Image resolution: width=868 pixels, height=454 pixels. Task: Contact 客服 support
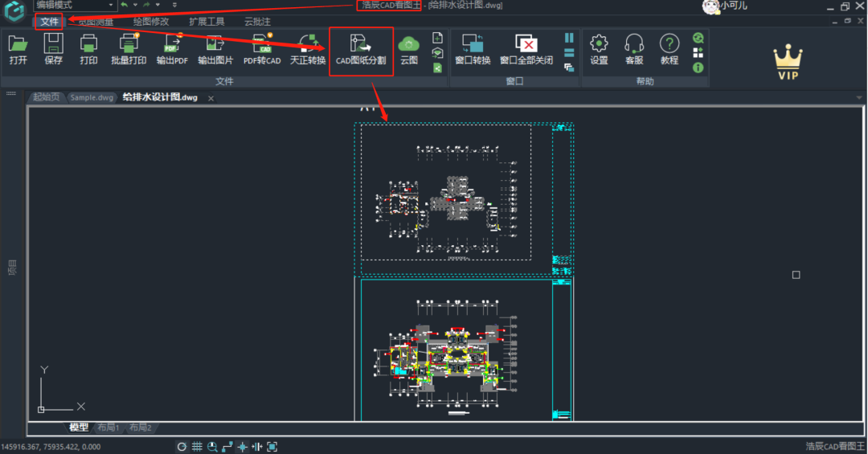pyautogui.click(x=634, y=49)
